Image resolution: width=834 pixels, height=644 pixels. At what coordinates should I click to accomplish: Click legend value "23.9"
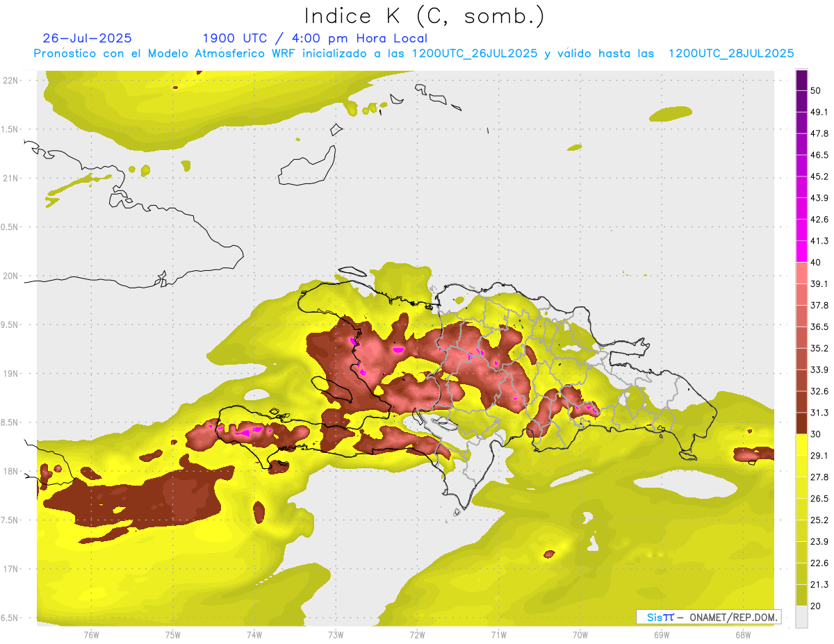819,542
